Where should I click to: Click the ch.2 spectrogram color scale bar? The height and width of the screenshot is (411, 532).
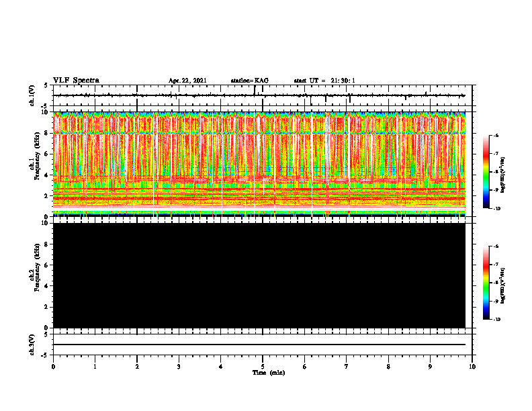[486, 283]
